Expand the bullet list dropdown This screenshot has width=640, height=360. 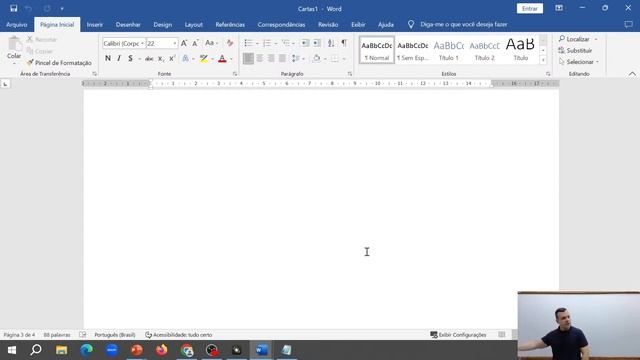257,43
